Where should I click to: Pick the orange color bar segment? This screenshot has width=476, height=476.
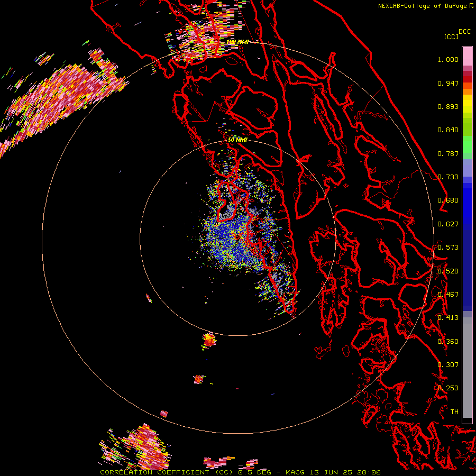tap(467, 89)
